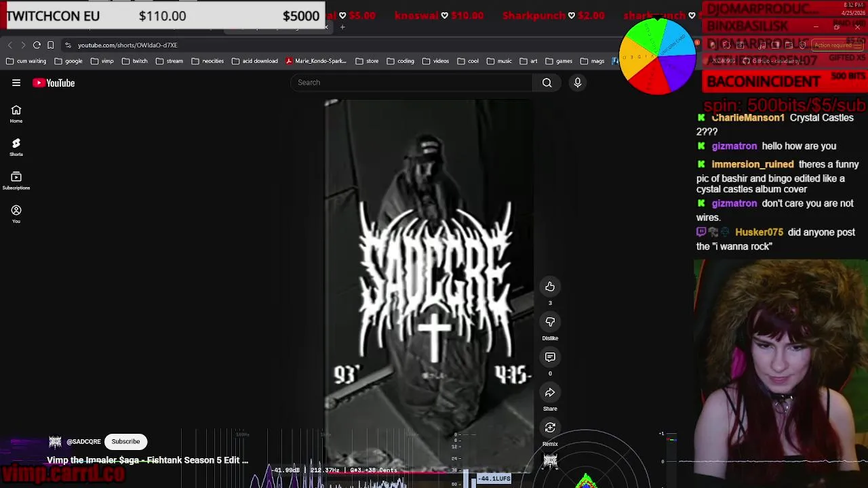Open Subscriptions in the sidebar
Viewport: 868px width, 488px height.
tap(16, 180)
